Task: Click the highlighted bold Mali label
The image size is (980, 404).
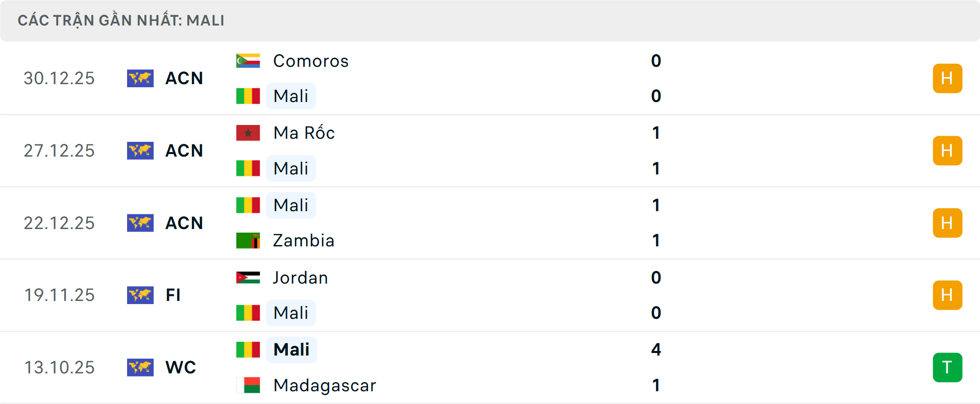Action: [x=291, y=349]
